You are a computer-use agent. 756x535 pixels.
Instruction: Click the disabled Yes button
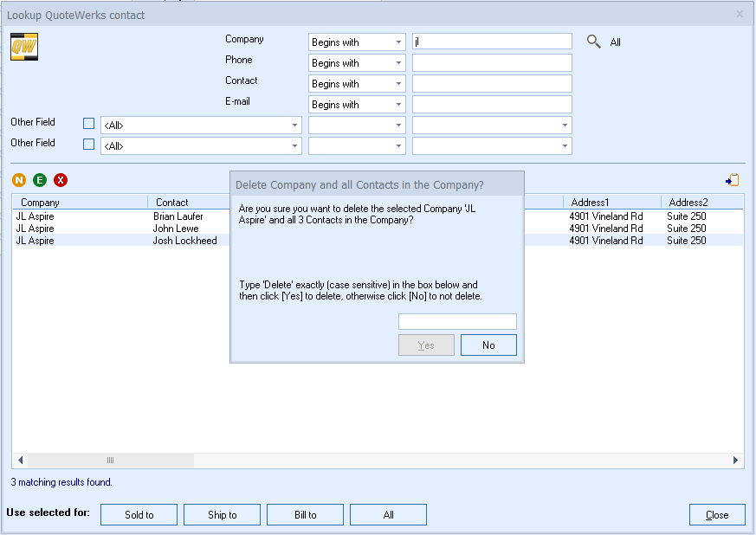[426, 345]
